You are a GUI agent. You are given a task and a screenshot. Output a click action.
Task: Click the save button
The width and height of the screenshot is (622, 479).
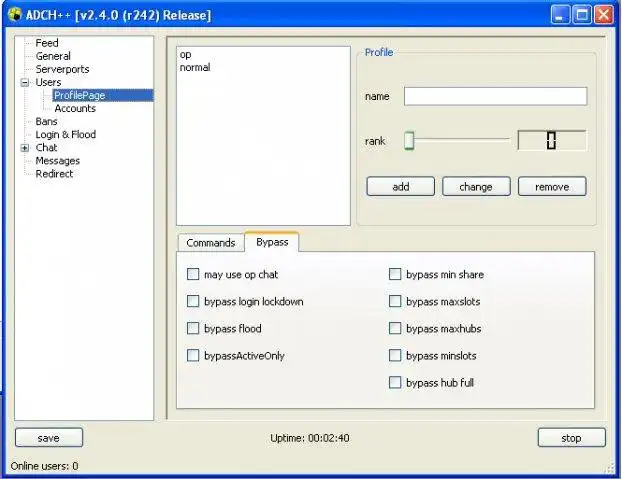49,438
